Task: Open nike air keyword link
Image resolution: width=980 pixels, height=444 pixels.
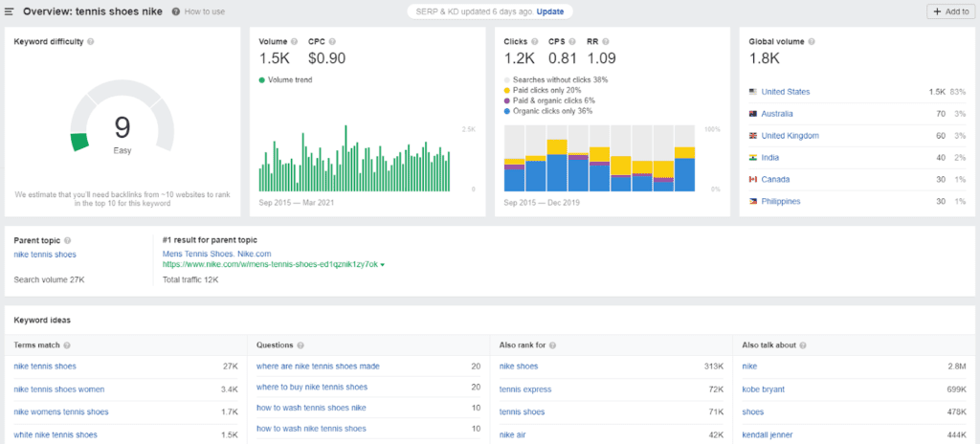Action: (513, 434)
